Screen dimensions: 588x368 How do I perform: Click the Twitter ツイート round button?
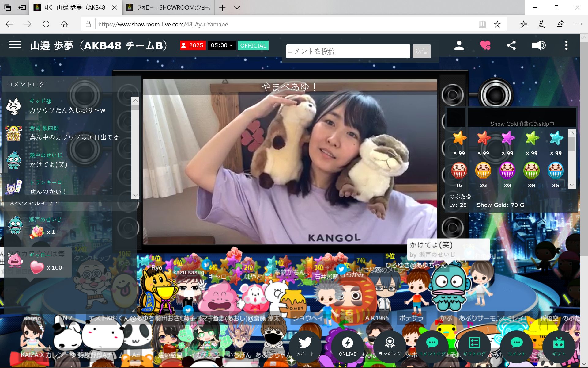305,347
